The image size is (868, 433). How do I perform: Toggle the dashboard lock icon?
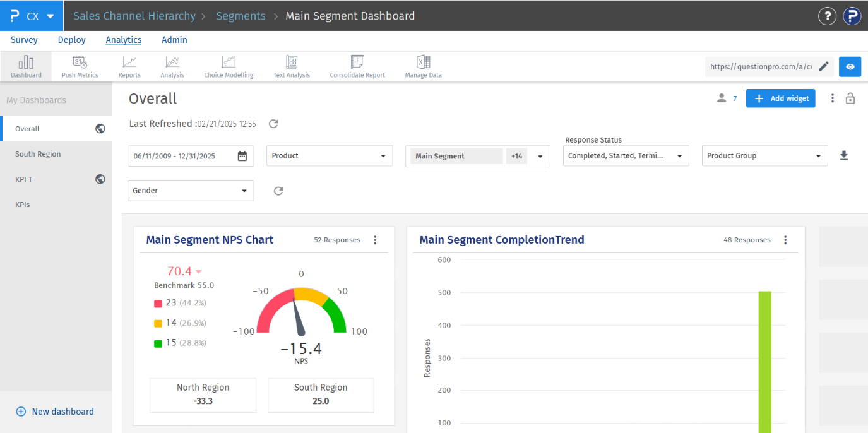(850, 98)
